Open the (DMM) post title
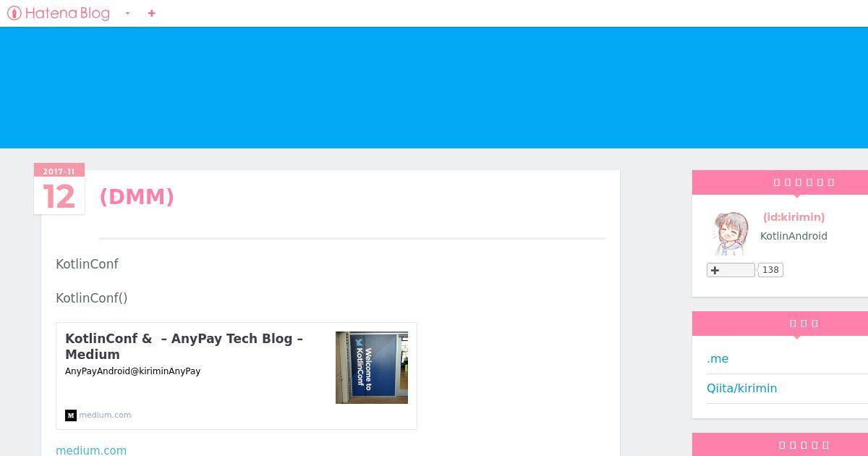 tap(137, 197)
